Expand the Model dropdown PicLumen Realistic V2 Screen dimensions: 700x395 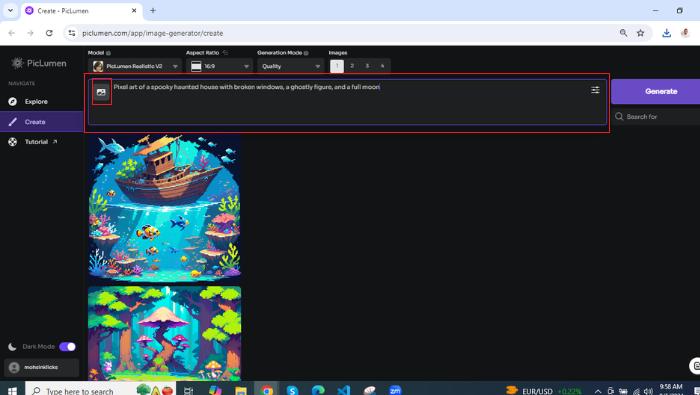coord(135,66)
